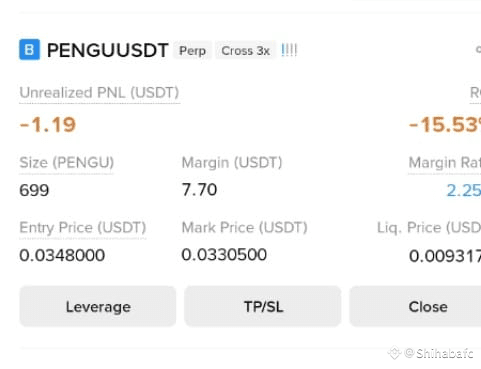Click the share icon at top right

(478, 50)
